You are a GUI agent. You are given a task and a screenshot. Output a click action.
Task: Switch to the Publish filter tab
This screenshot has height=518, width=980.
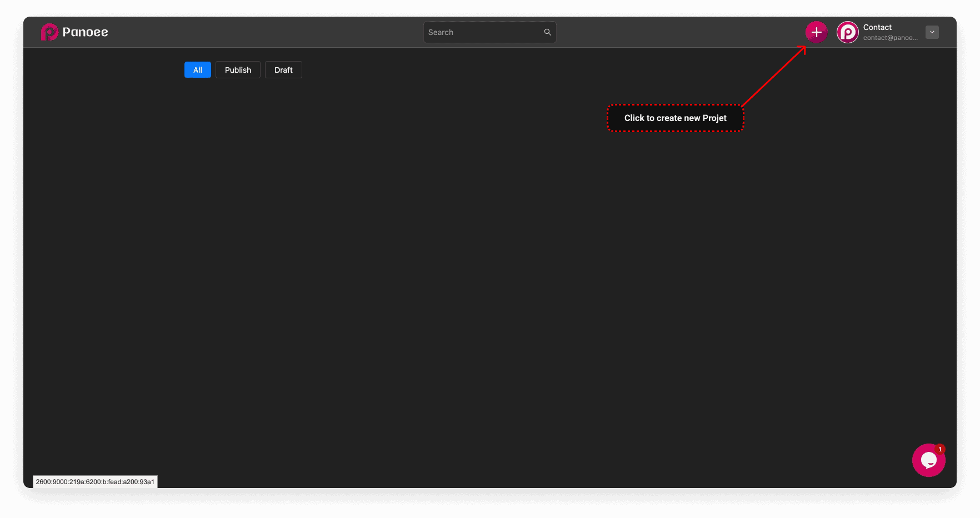click(238, 70)
